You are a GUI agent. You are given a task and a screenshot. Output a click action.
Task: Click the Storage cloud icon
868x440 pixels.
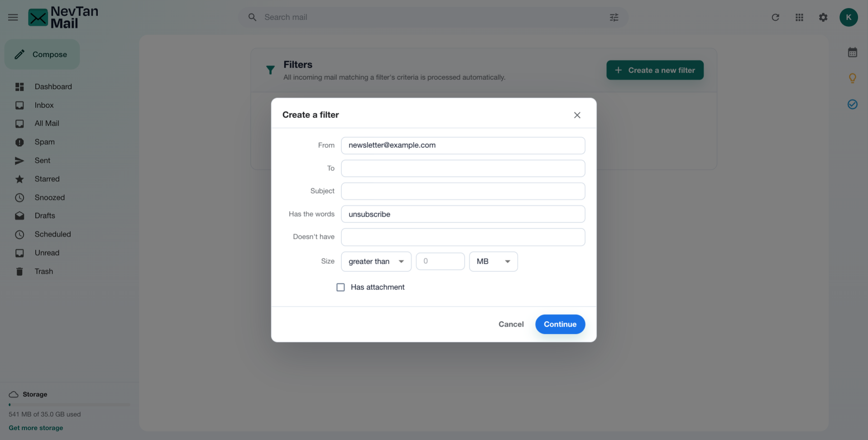[14, 394]
